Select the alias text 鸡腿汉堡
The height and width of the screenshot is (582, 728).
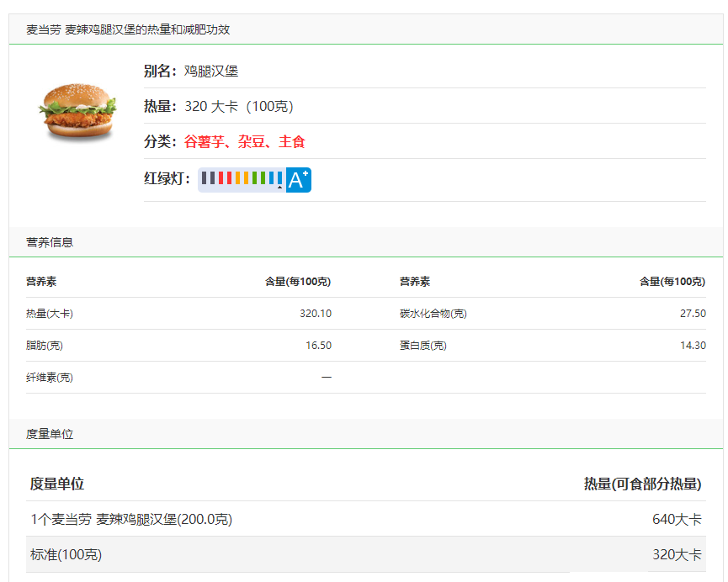(211, 71)
